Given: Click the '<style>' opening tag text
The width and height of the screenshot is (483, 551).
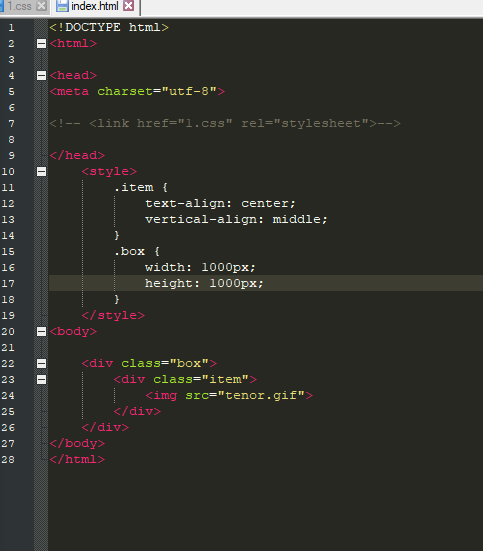Looking at the screenshot, I should click(x=109, y=171).
